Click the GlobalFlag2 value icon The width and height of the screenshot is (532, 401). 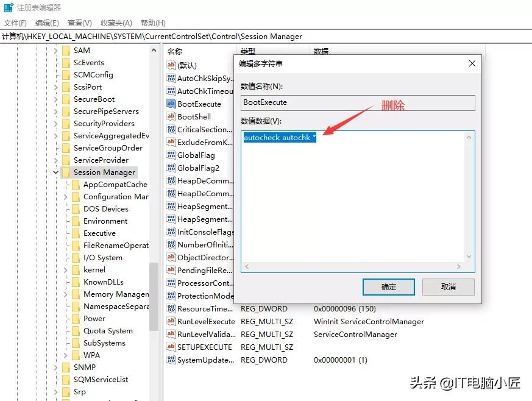click(x=171, y=168)
